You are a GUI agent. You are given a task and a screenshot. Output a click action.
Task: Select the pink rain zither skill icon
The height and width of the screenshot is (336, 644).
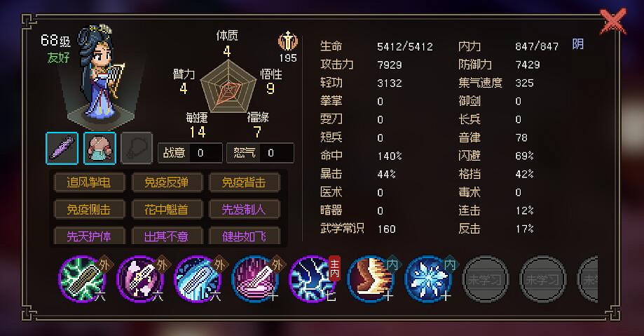pyautogui.click(x=255, y=279)
